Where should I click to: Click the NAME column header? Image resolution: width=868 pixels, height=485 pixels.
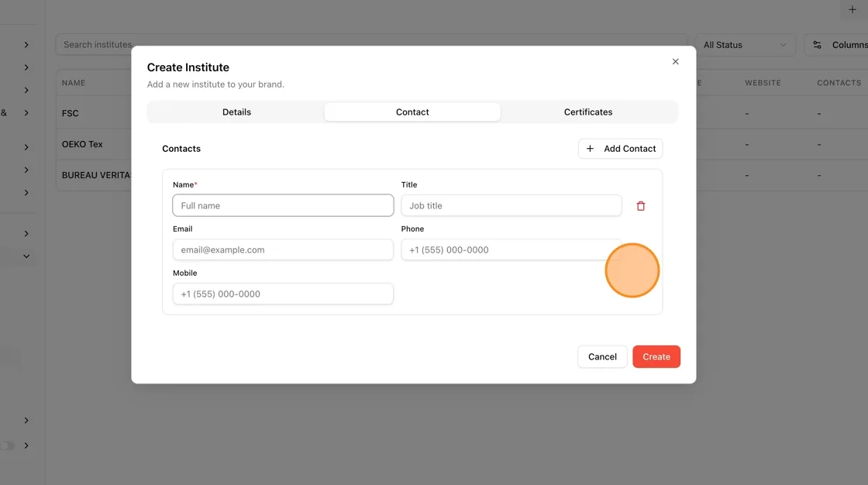[x=74, y=83]
